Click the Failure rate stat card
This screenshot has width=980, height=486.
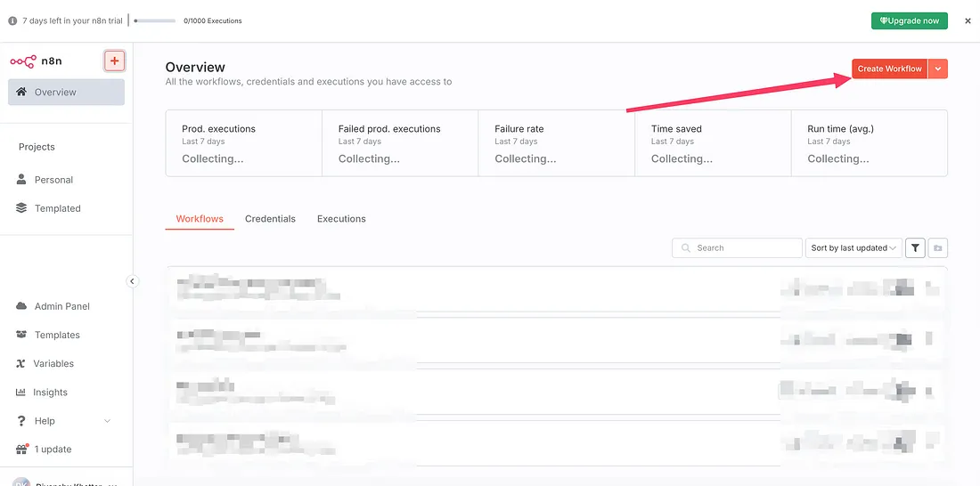pos(556,143)
